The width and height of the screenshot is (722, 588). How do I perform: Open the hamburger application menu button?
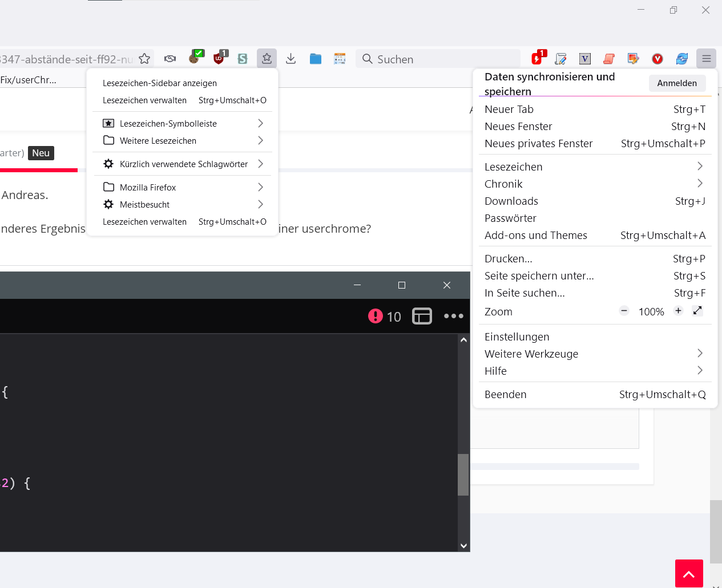pos(706,58)
